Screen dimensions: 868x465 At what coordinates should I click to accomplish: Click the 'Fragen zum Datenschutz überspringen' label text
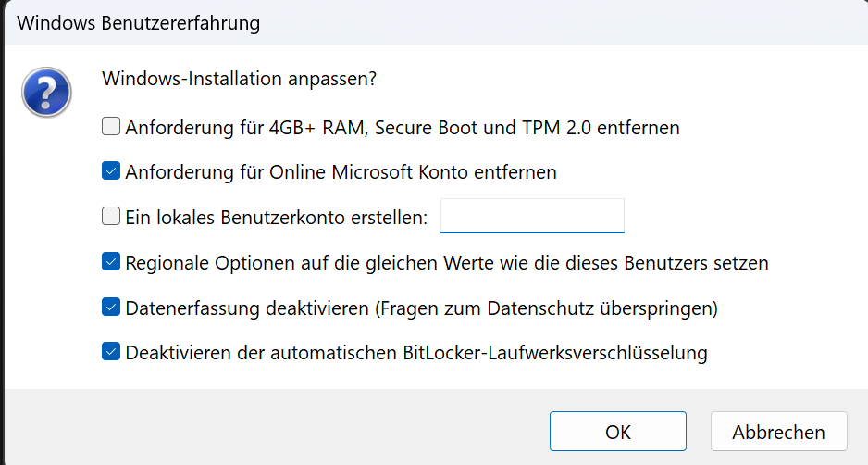546,308
